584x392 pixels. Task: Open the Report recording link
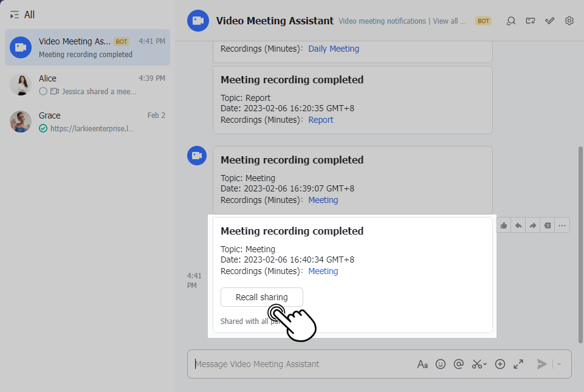pos(320,120)
